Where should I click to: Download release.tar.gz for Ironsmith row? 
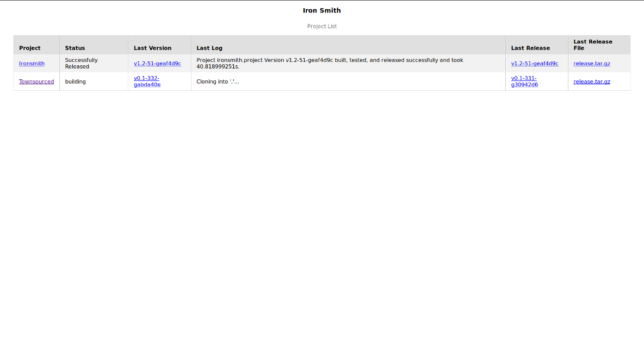pyautogui.click(x=591, y=64)
